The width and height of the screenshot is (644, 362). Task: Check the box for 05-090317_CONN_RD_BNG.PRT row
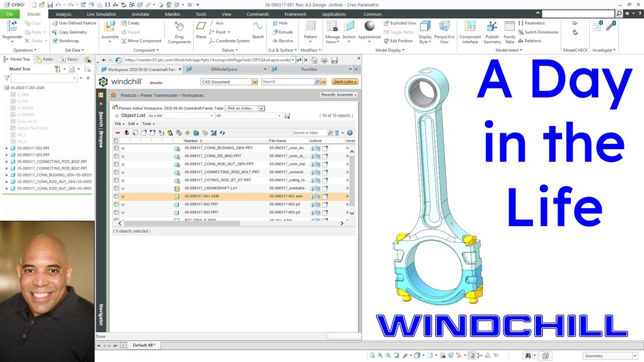pyautogui.click(x=116, y=156)
